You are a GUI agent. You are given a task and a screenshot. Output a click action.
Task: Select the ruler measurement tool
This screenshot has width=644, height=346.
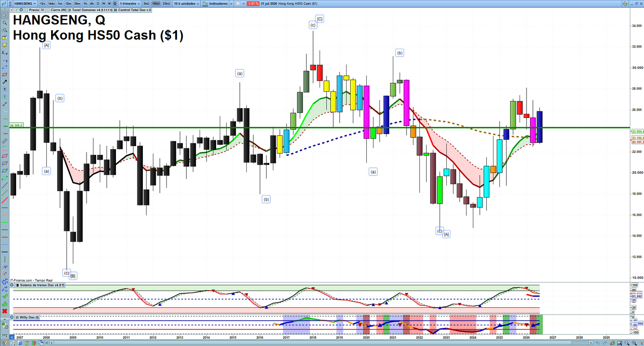[4, 141]
